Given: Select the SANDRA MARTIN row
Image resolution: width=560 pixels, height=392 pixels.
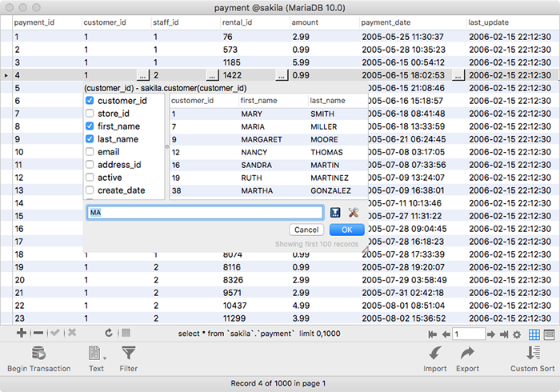Looking at the screenshot, I should click(269, 165).
